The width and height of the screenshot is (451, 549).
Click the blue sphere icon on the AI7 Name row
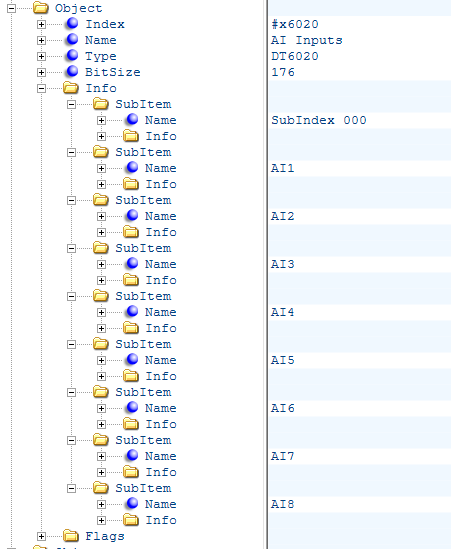coord(132,455)
